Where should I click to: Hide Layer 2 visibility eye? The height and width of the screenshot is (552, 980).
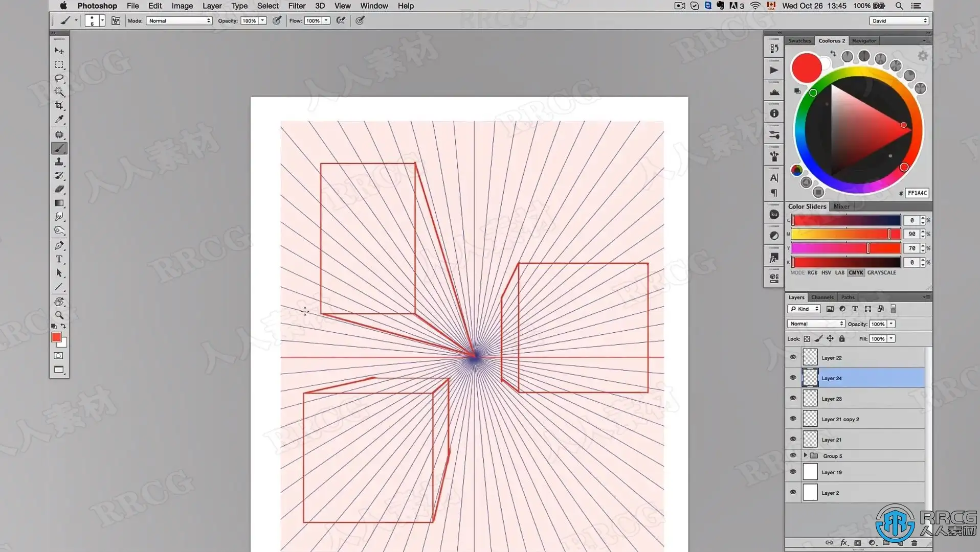793,492
